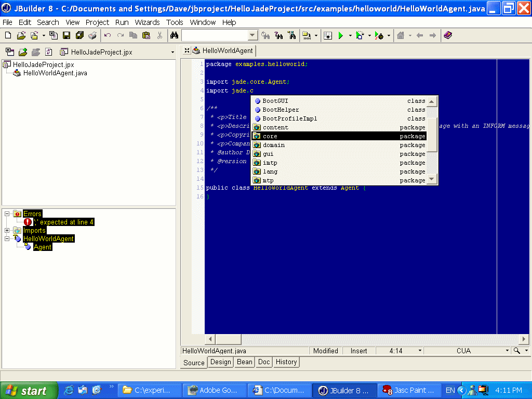Click the Windows start button
Screen dimensions: 532x399
(x=27, y=390)
